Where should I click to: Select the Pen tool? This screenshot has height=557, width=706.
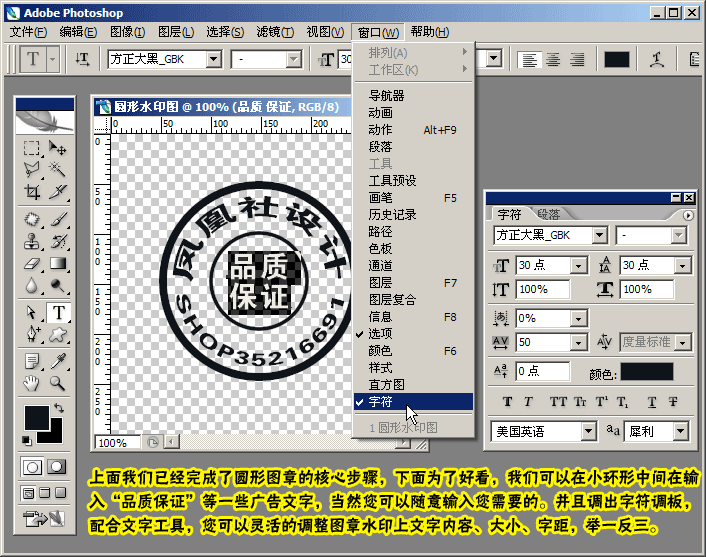coord(32,335)
